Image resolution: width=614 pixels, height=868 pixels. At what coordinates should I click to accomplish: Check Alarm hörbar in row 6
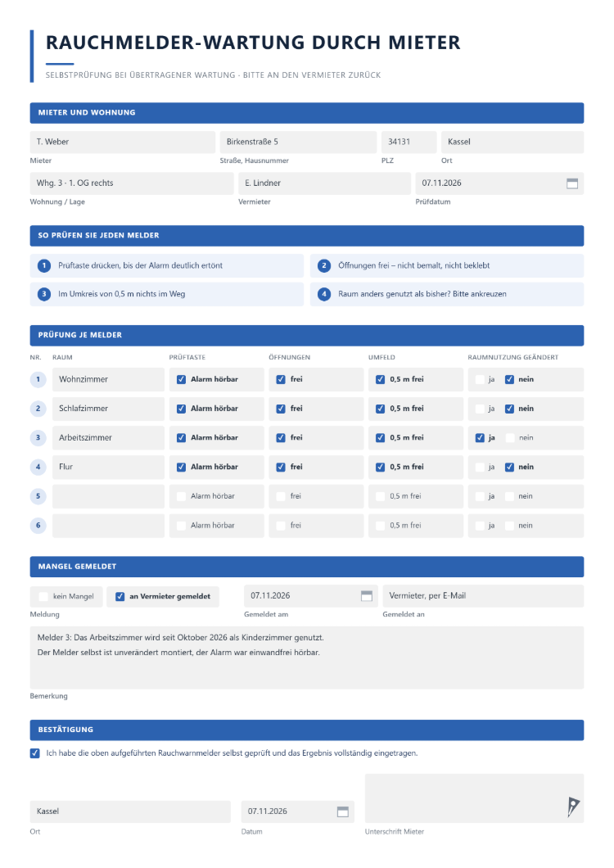tap(181, 526)
